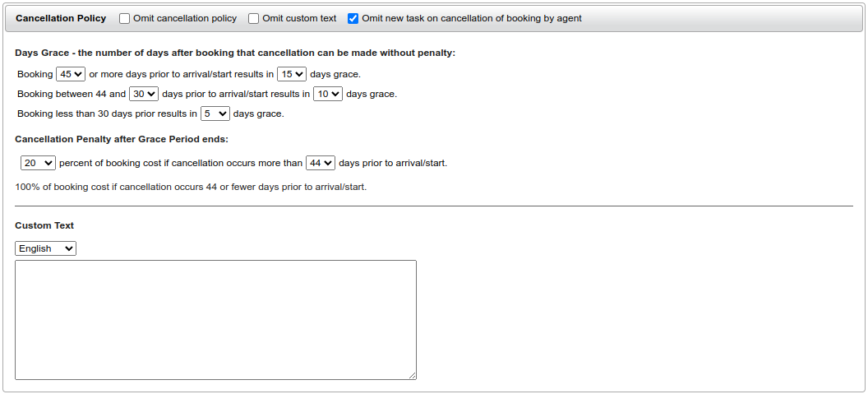
Task: Uncheck Omit new task on cancellation checkbox
Action: pyautogui.click(x=353, y=18)
